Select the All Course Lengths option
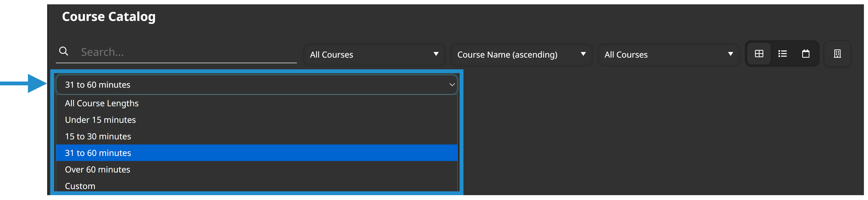Screen dimensions: 868x200 (x=102, y=103)
